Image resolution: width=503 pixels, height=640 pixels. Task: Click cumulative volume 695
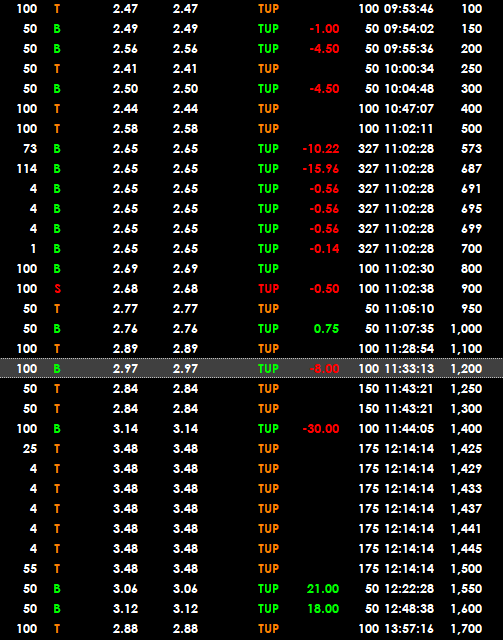[x=472, y=209]
